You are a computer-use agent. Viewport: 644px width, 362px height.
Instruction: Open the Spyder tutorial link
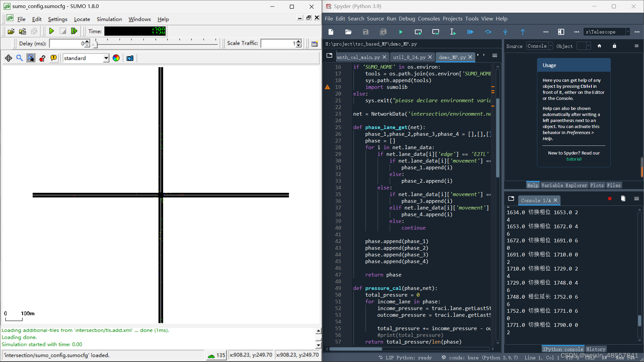574,159
